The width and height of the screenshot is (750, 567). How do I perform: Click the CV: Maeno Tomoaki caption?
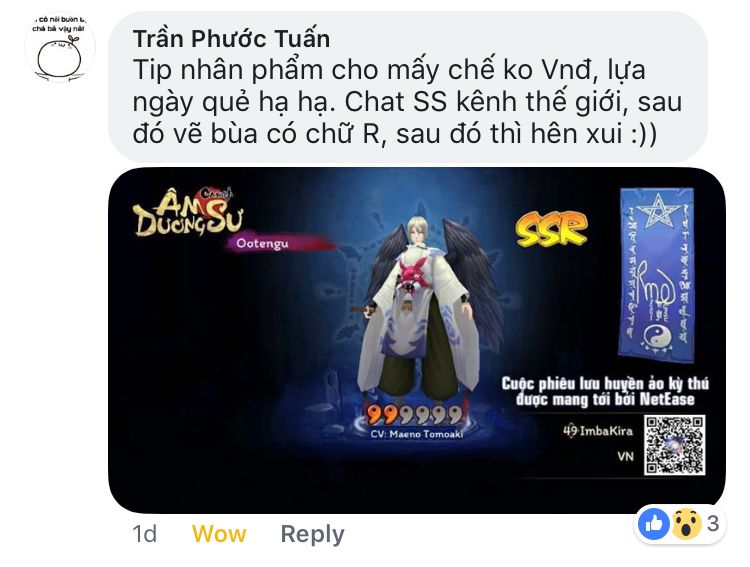coord(416,434)
